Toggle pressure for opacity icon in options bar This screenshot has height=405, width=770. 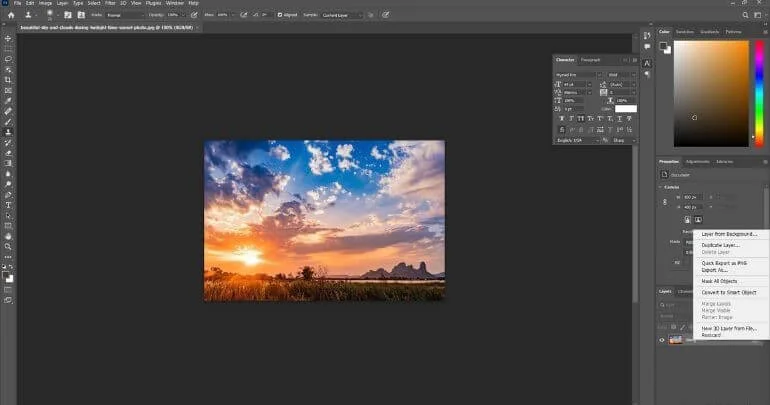194,15
